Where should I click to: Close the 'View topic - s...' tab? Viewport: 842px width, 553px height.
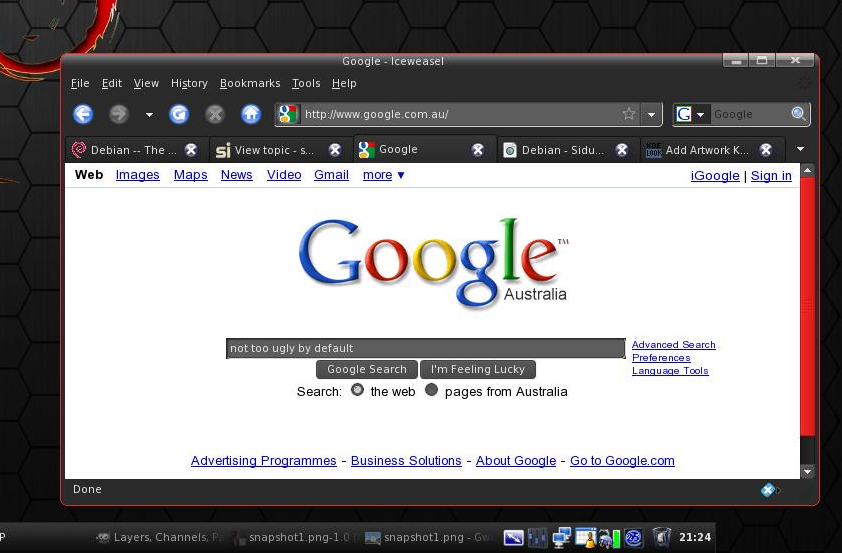[335, 150]
